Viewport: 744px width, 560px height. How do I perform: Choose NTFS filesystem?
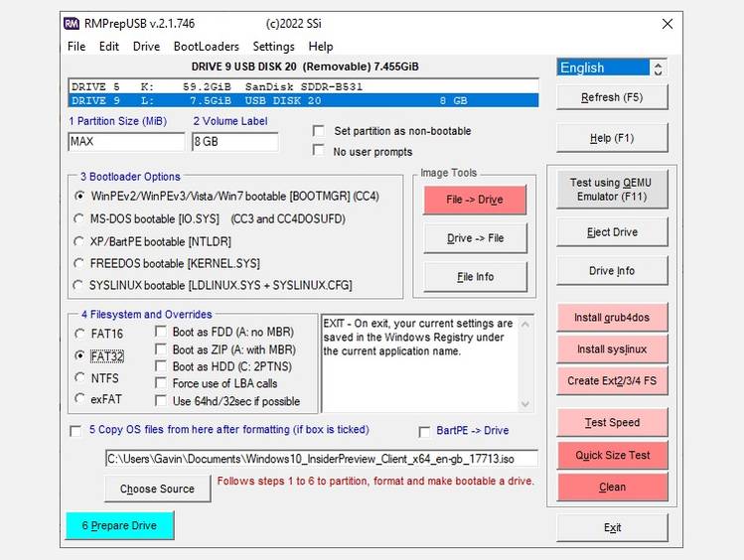pos(79,378)
